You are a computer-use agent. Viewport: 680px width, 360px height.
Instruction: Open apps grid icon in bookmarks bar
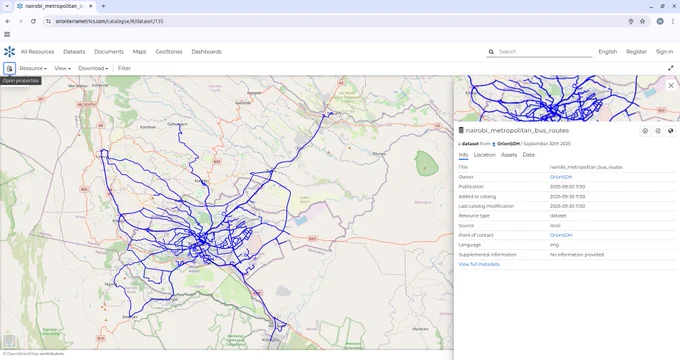tap(7, 34)
